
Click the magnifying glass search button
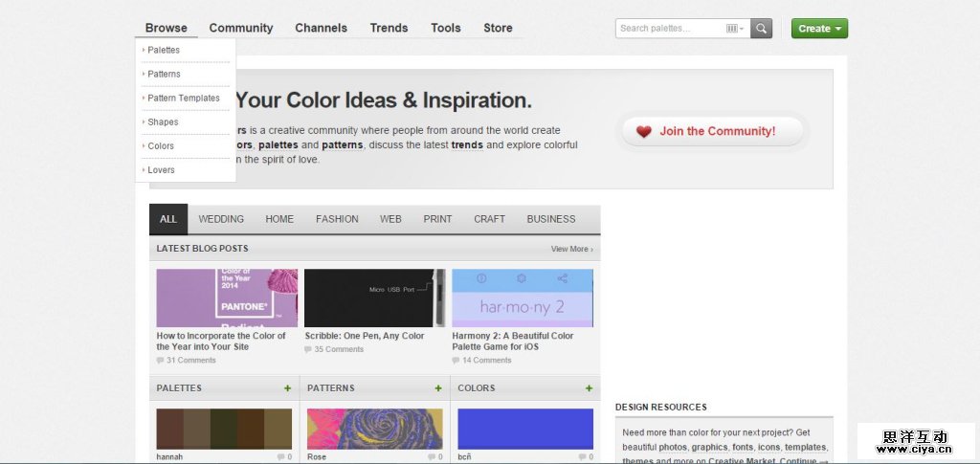pyautogui.click(x=761, y=29)
